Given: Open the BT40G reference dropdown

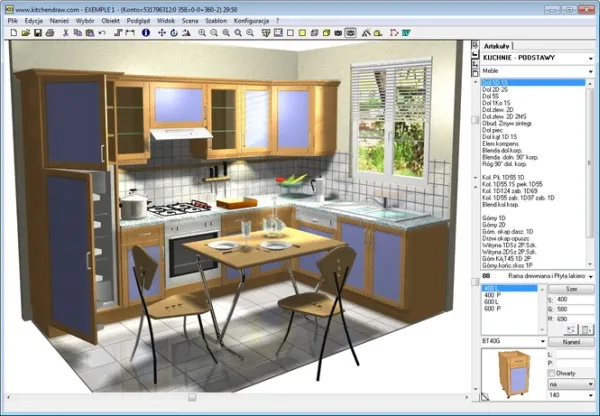Looking at the screenshot, I should [543, 341].
